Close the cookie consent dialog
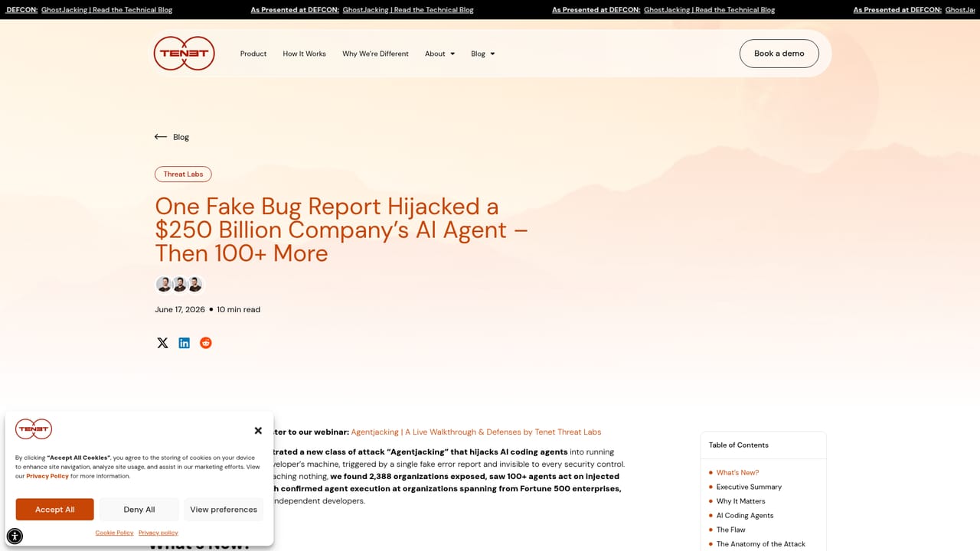 [258, 430]
